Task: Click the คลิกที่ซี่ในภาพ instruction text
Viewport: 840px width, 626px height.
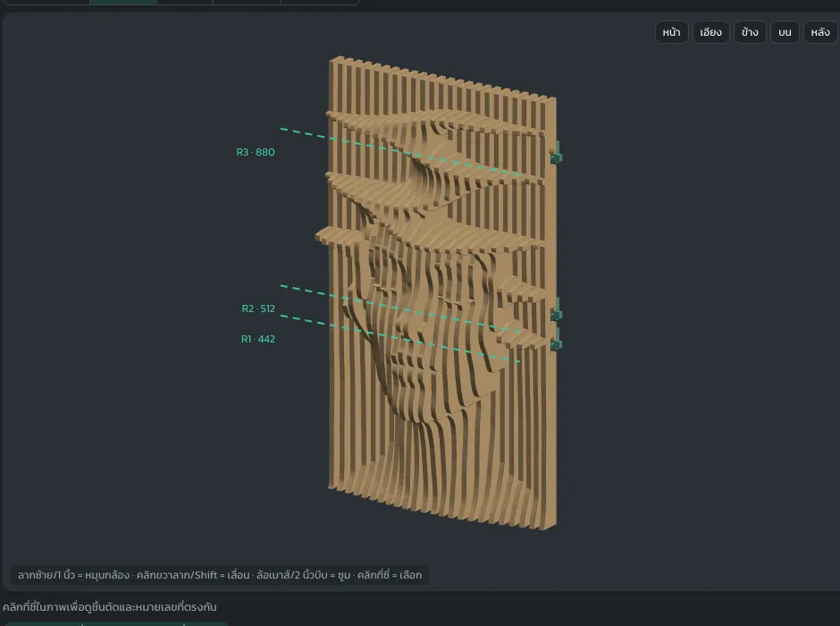Action: [x=110, y=607]
